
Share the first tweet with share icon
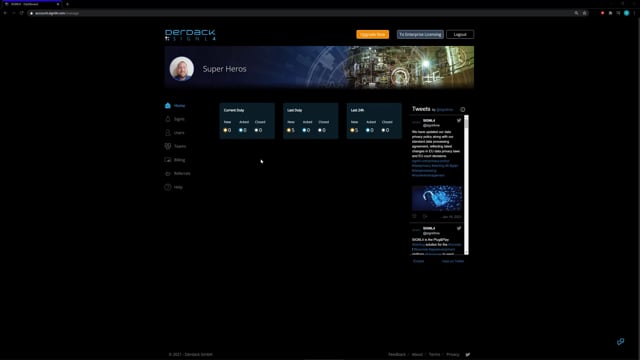425,216
